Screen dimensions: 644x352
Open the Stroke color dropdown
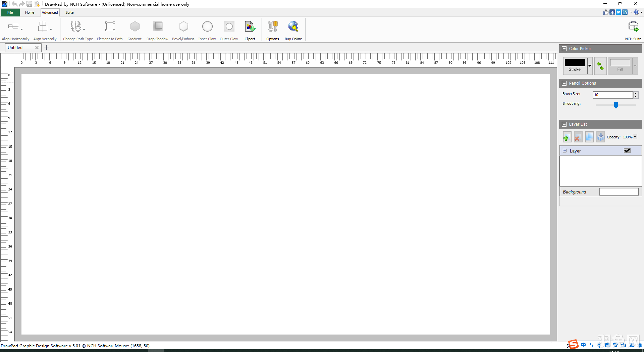(590, 66)
